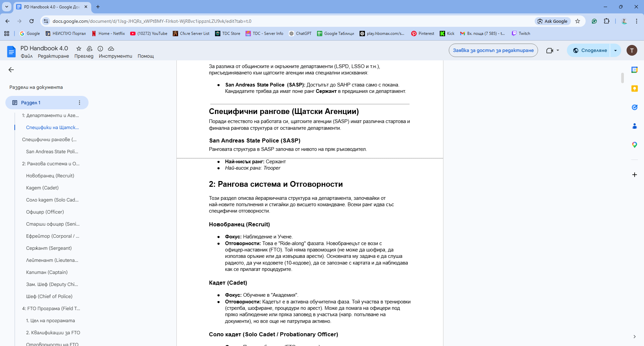Open Chrome extensions puzzle icon
Viewport: 644px width, 346px height.
coord(607,21)
